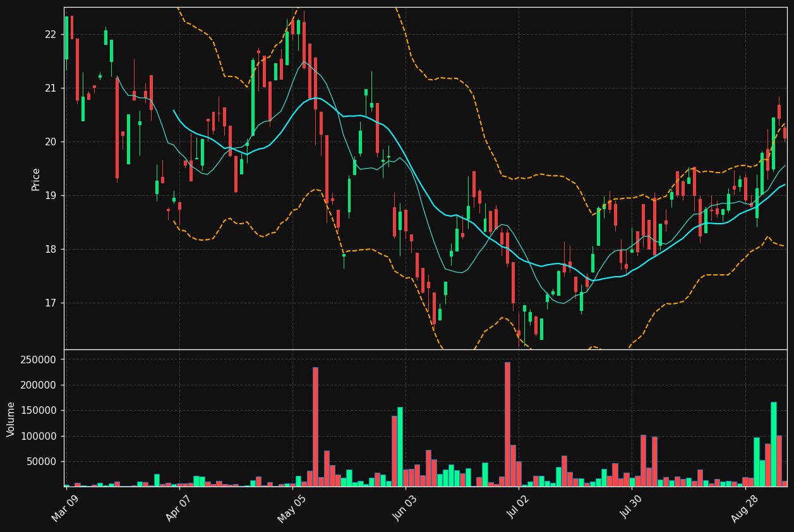Select the price tick label 17
The height and width of the screenshot is (532, 794).
(x=50, y=303)
